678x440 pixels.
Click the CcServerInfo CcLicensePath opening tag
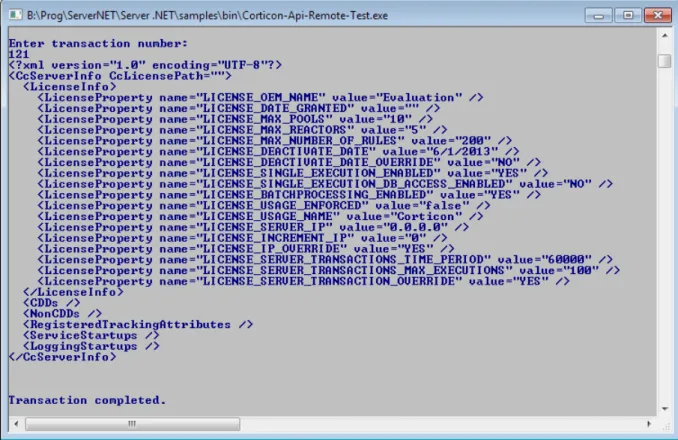(x=120, y=76)
